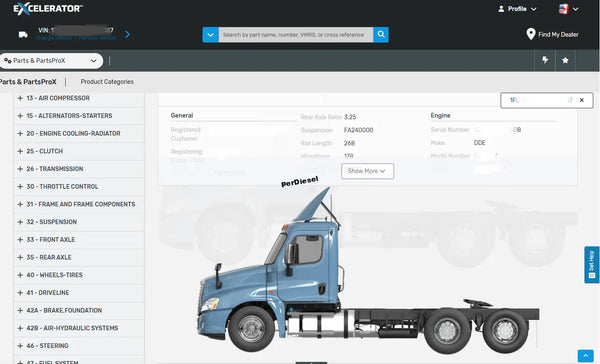Click the search magnifier button
The image size is (600, 364).
pos(381,34)
